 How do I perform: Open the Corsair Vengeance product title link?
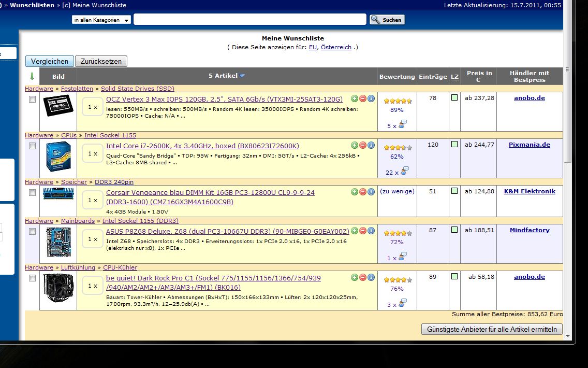210,197
